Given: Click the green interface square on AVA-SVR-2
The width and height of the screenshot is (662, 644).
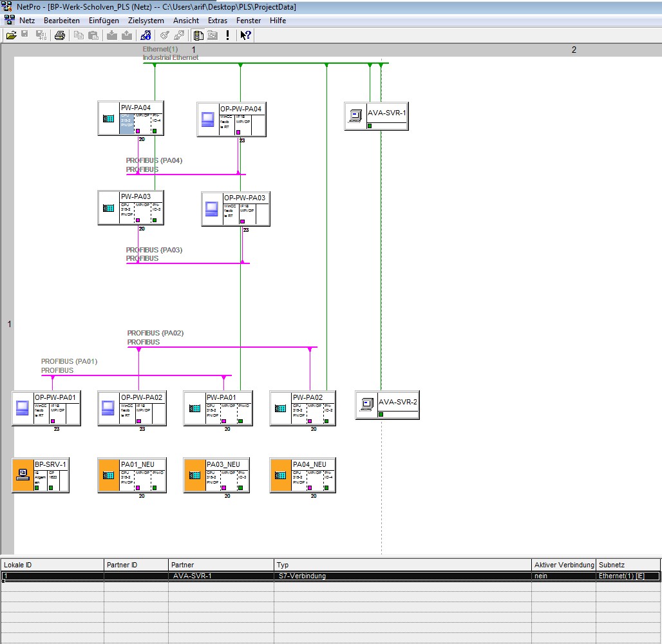Looking at the screenshot, I should click(381, 414).
